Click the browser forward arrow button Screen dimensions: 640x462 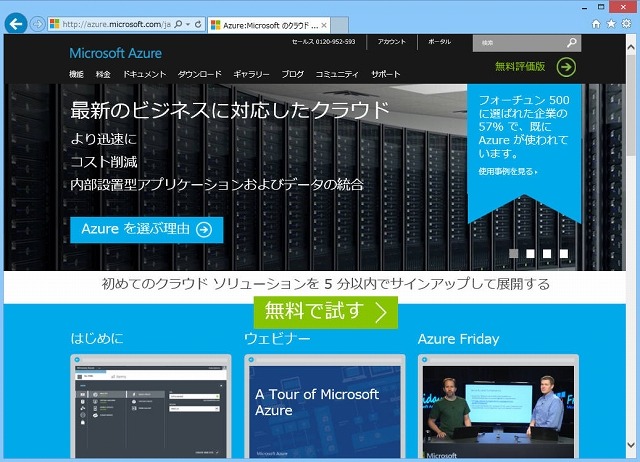38,24
